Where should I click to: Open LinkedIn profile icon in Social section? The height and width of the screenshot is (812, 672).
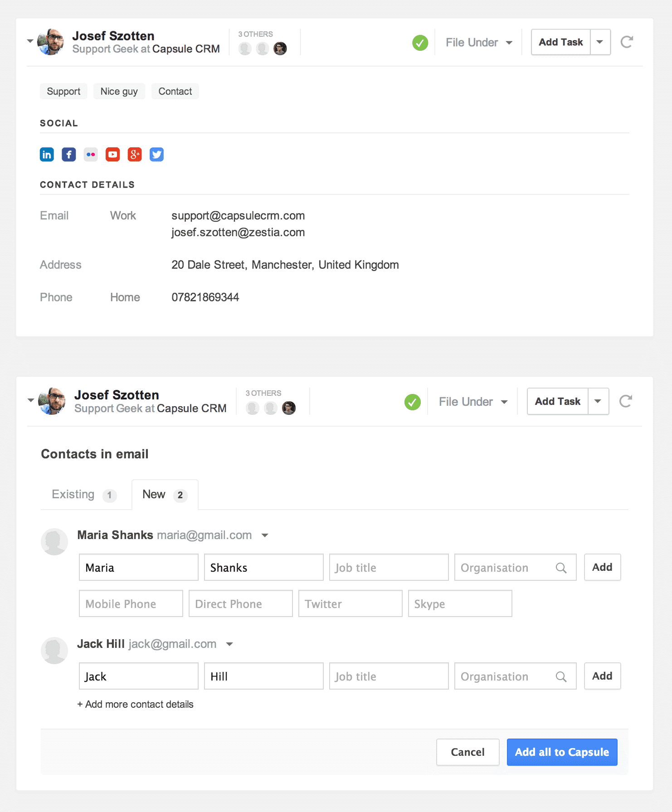47,155
